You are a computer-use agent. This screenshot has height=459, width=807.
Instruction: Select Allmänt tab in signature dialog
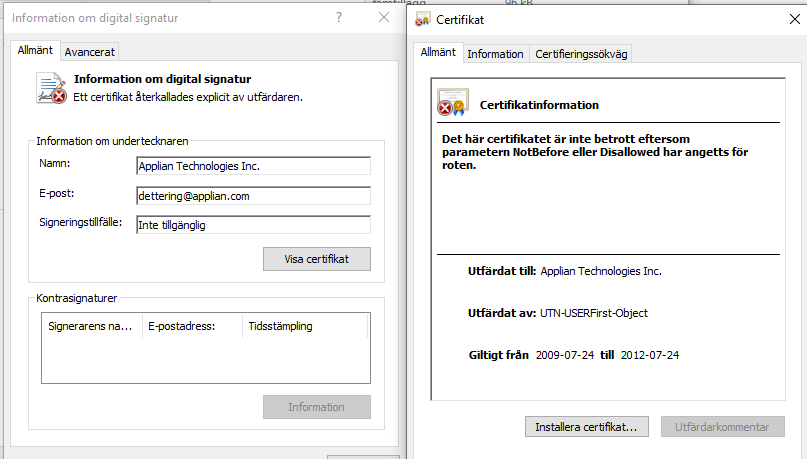(x=35, y=50)
